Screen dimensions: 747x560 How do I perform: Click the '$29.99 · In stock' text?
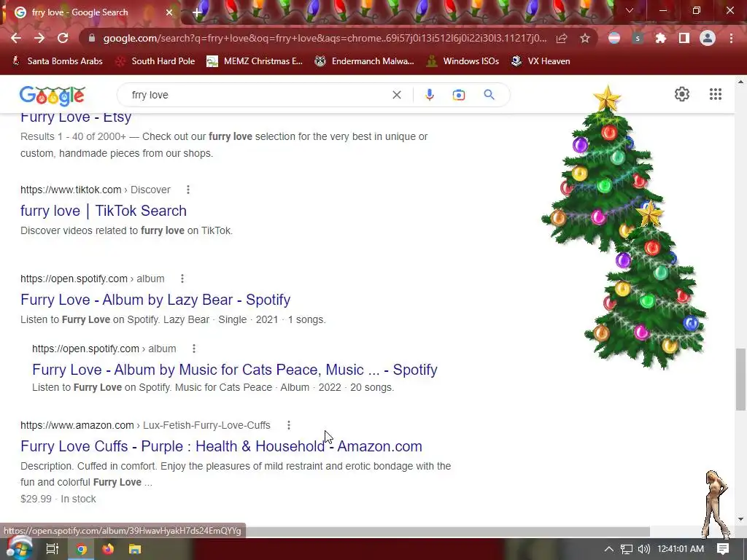point(58,499)
